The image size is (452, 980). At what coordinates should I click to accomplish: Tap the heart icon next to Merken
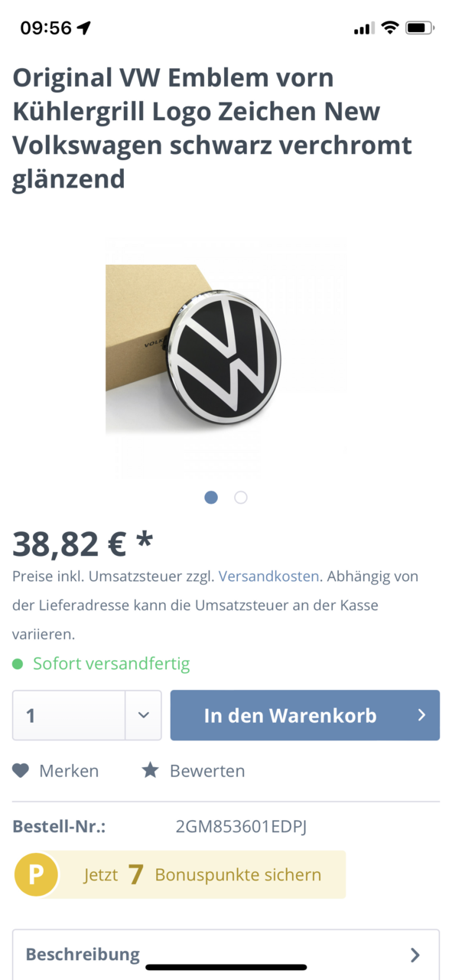pos(21,770)
